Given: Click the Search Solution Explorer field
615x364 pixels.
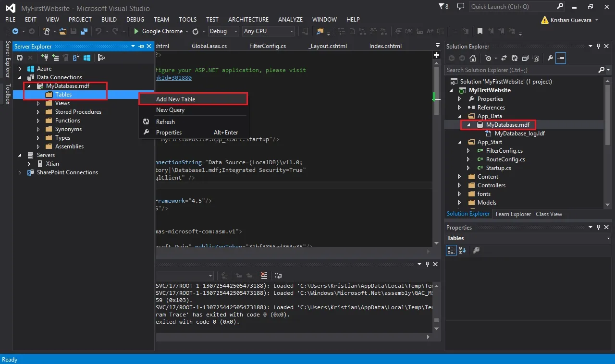Looking at the screenshot, I should (x=522, y=70).
